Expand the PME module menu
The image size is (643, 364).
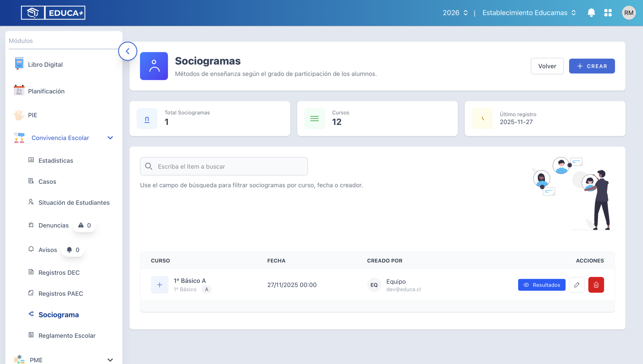coord(110,360)
